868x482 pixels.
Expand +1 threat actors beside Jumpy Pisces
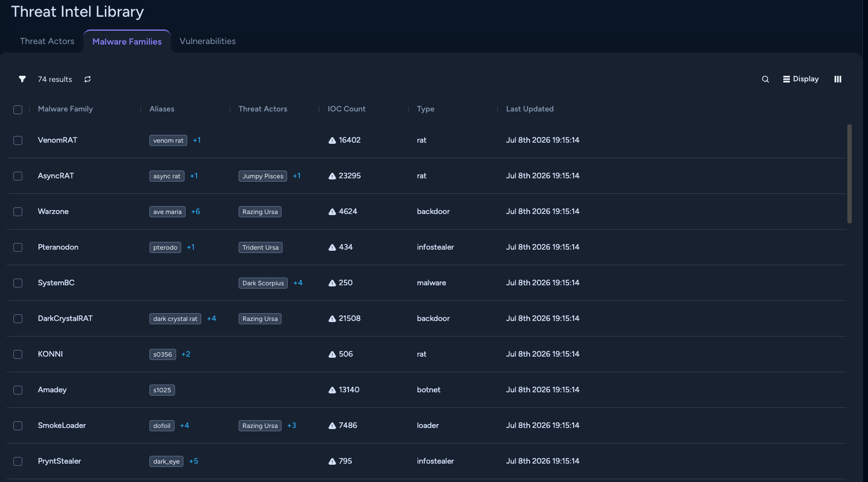(x=297, y=176)
